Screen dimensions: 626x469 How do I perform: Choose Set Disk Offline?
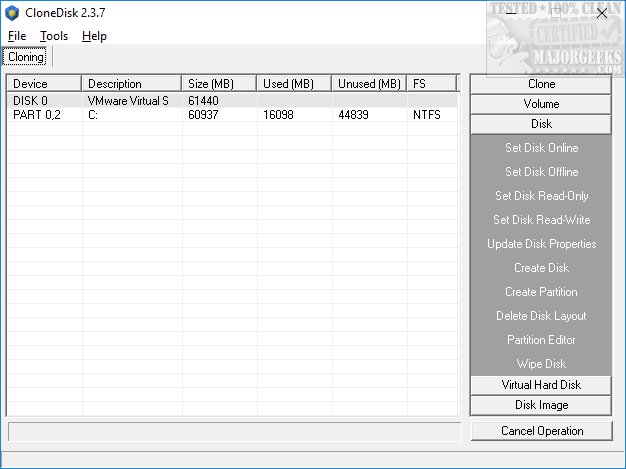[541, 172]
